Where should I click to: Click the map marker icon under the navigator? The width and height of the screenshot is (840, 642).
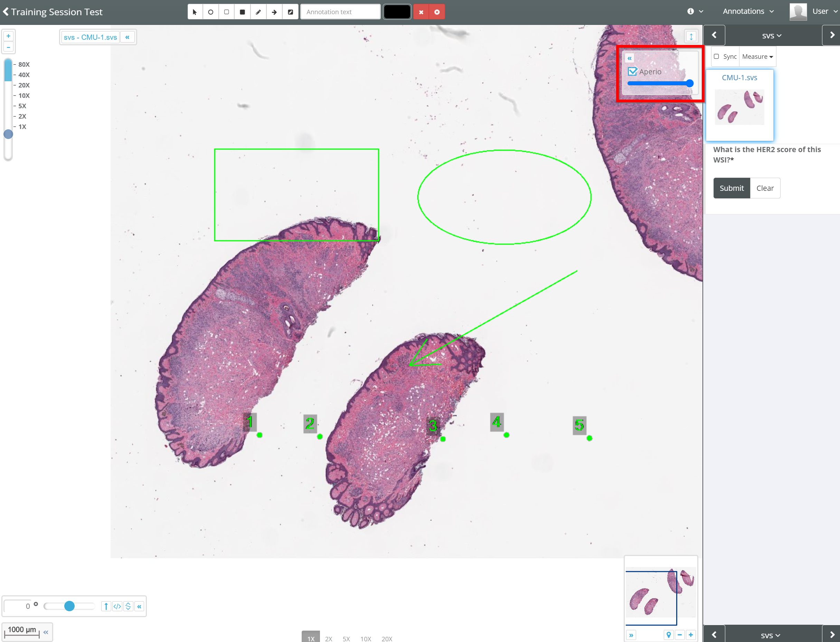pos(669,635)
